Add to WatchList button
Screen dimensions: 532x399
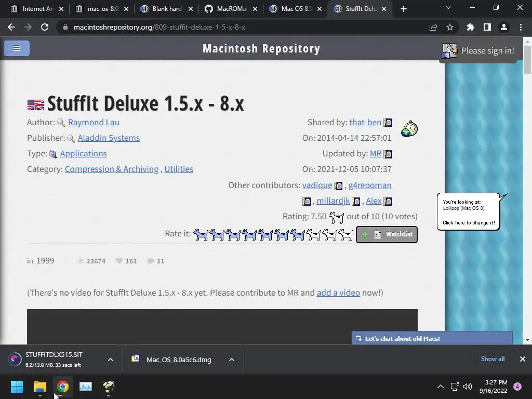(x=387, y=234)
